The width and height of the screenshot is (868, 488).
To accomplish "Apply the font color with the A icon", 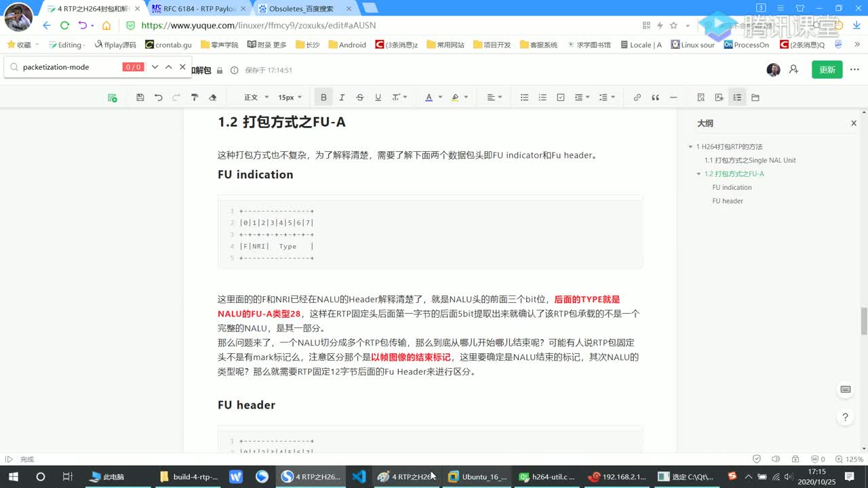I will [x=429, y=98].
